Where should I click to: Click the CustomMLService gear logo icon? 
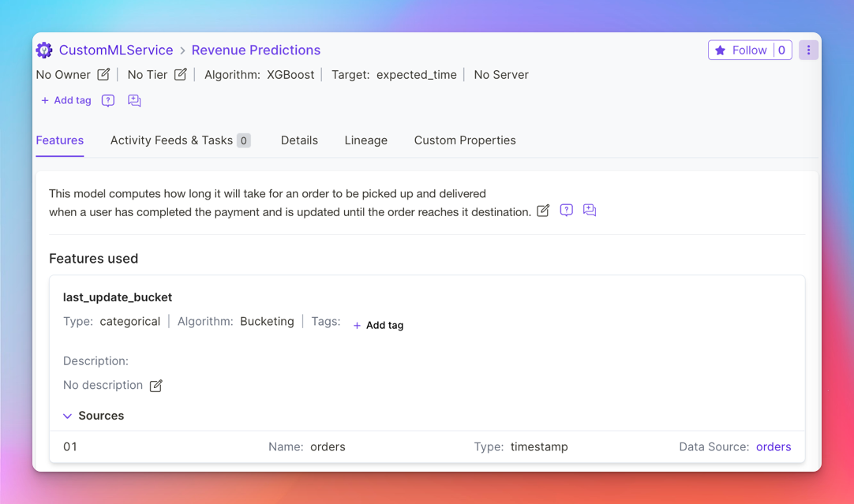click(x=44, y=50)
